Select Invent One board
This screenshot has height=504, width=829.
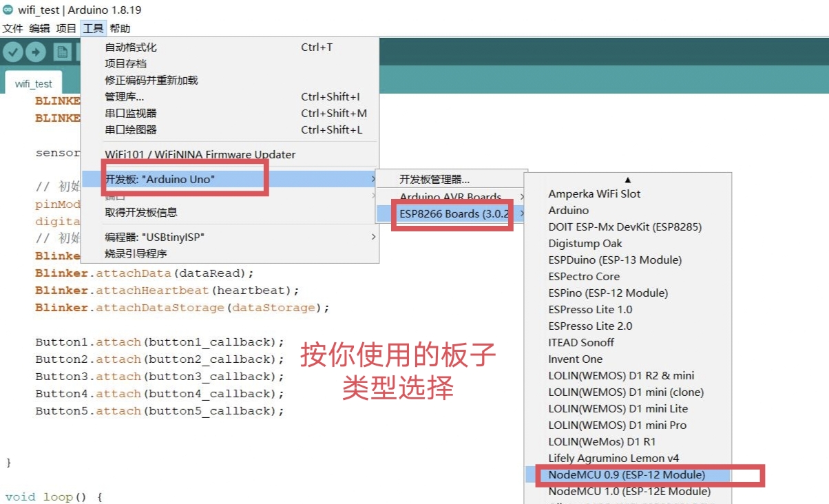627,359
